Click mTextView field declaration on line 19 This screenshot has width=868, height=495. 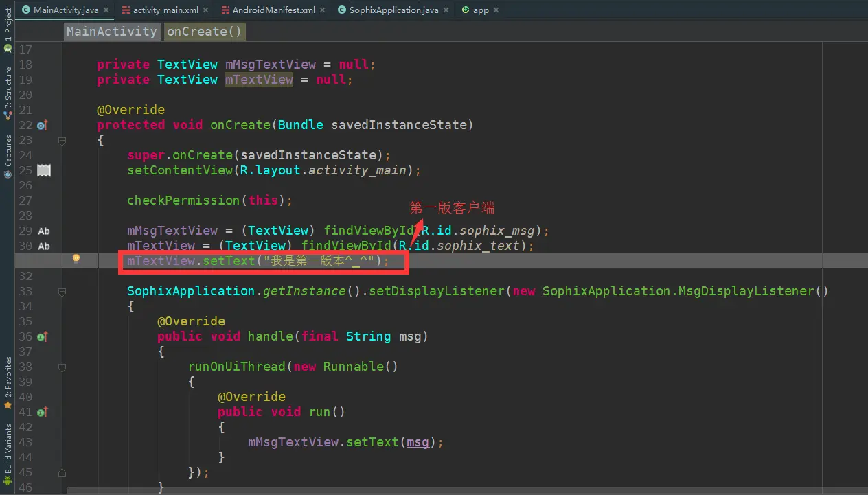(259, 80)
